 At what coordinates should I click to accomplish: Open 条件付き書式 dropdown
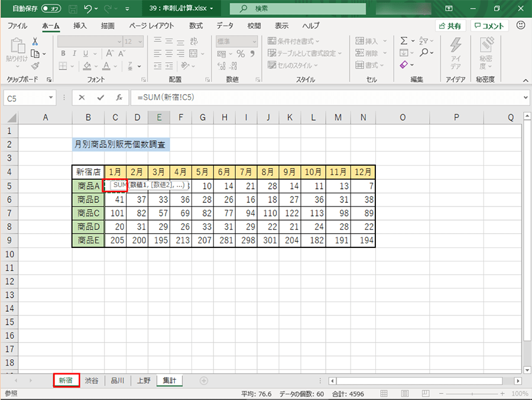coord(293,41)
